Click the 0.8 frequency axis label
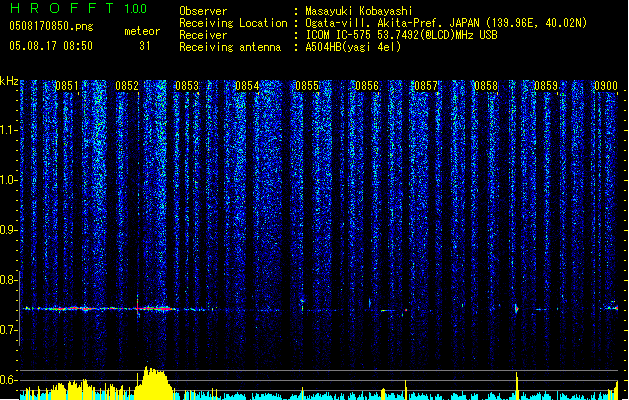The image size is (629, 400). tap(8, 280)
